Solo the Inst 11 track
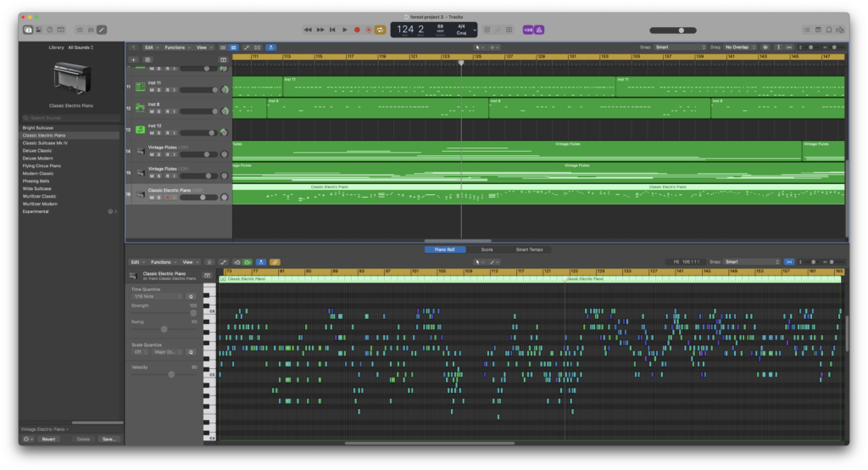The image size is (868, 470). (x=159, y=90)
